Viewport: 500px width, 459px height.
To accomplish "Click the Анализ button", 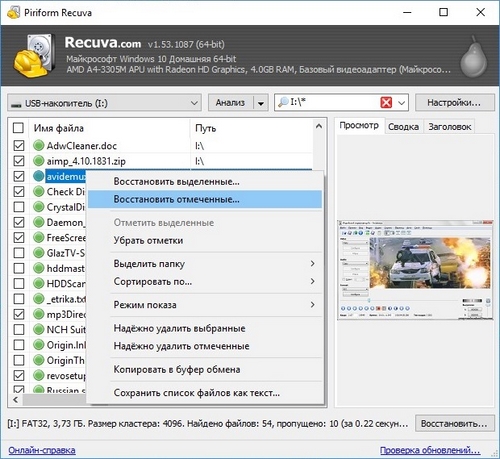I will pyautogui.click(x=230, y=103).
